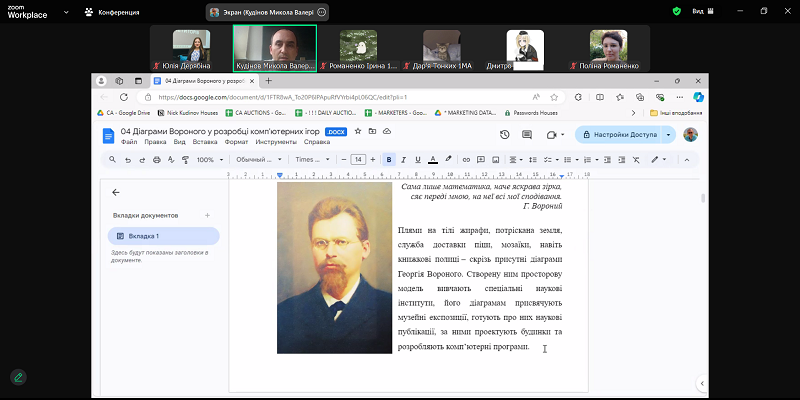Clear formatting from the selected text
This screenshot has height=400, width=800.
point(636,160)
